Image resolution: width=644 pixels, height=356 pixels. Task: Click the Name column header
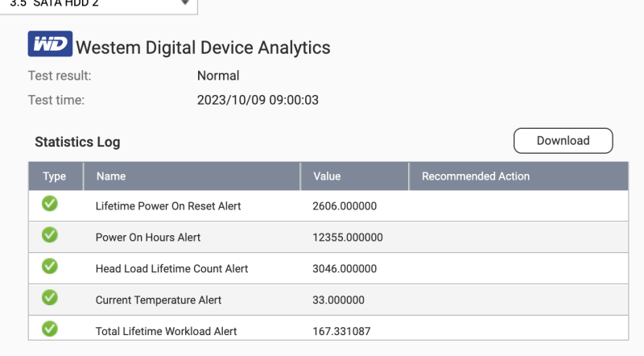pos(192,176)
